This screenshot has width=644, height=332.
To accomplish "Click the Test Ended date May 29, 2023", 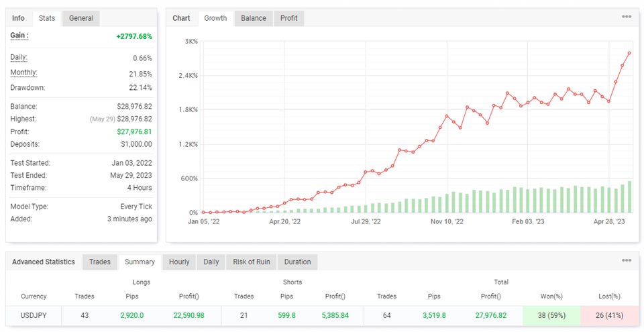I will (131, 175).
